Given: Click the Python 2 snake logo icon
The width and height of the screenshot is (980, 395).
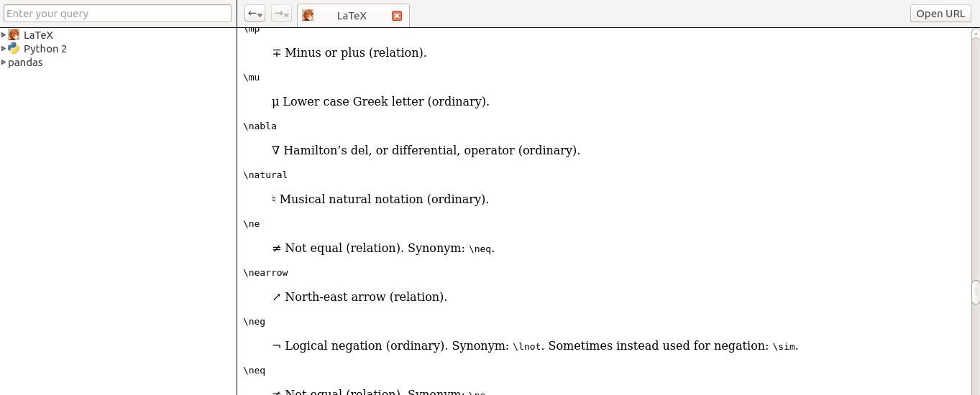Looking at the screenshot, I should tap(14, 49).
